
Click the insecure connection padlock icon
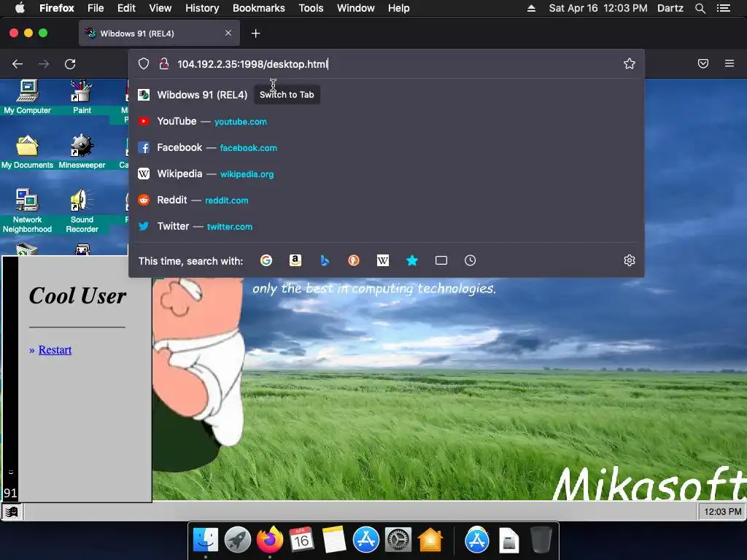coord(164,64)
